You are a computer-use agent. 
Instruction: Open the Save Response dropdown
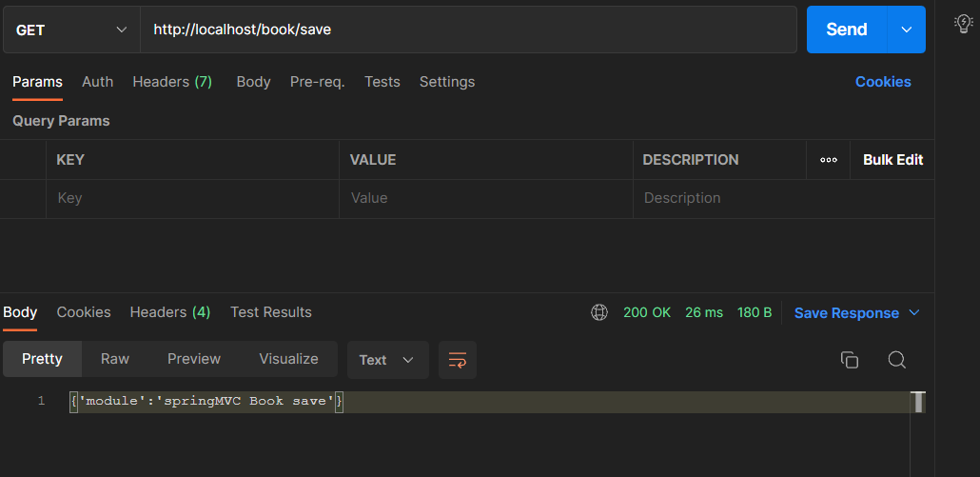tap(856, 312)
